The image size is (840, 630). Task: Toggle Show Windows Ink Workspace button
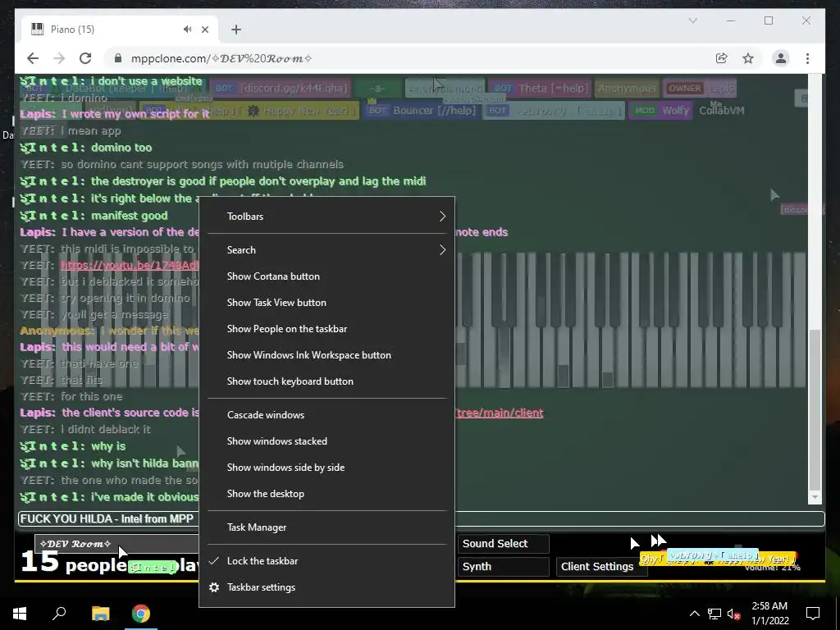coord(326,355)
